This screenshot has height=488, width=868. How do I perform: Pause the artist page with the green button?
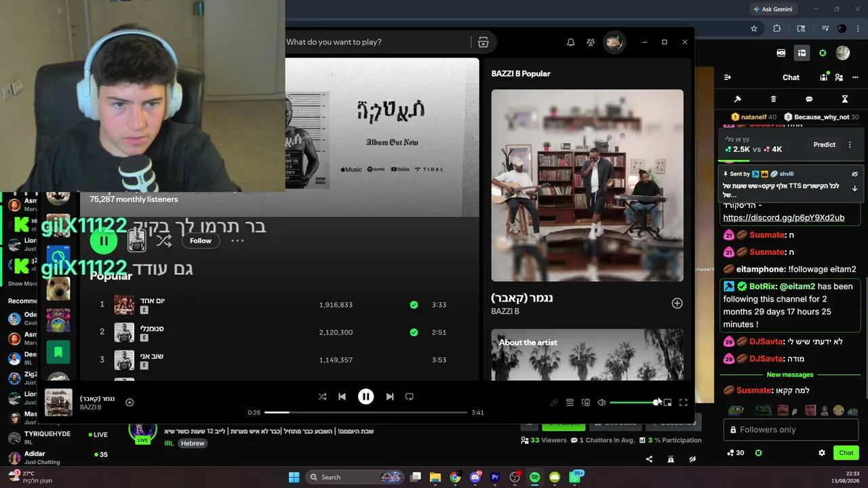104,241
